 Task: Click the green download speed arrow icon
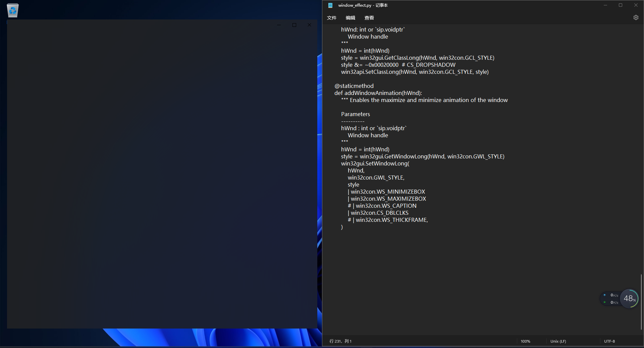pyautogui.click(x=604, y=302)
